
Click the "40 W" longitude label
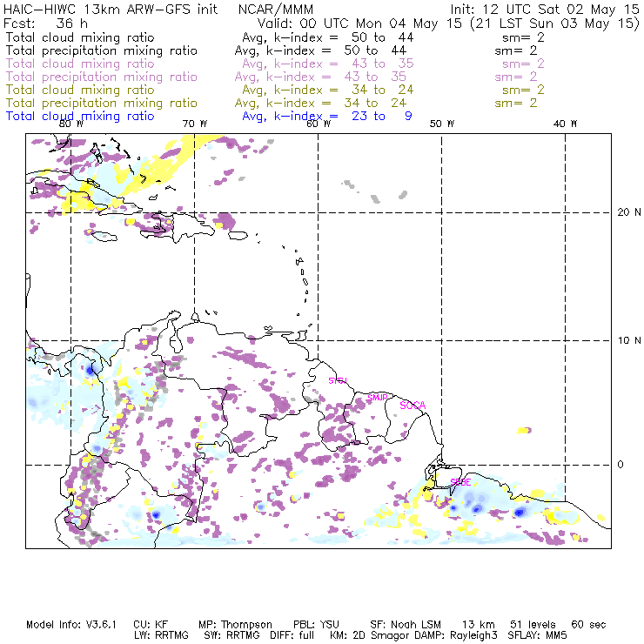tap(565, 124)
